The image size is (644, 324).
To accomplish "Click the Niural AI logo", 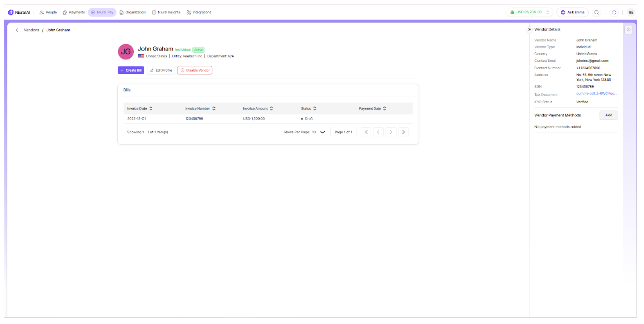I will pyautogui.click(x=19, y=12).
